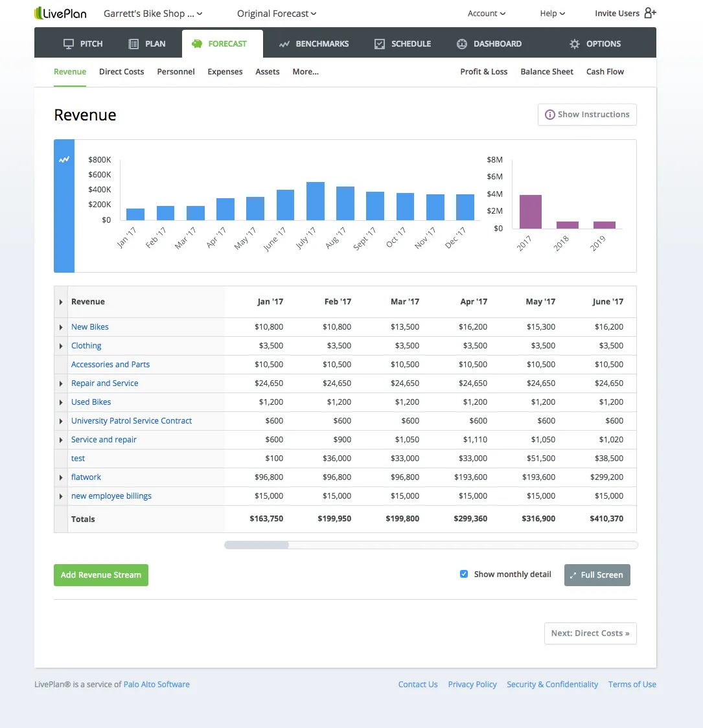Open the Accessories and Parts link
Viewport: 703px width, 728px height.
tap(110, 365)
